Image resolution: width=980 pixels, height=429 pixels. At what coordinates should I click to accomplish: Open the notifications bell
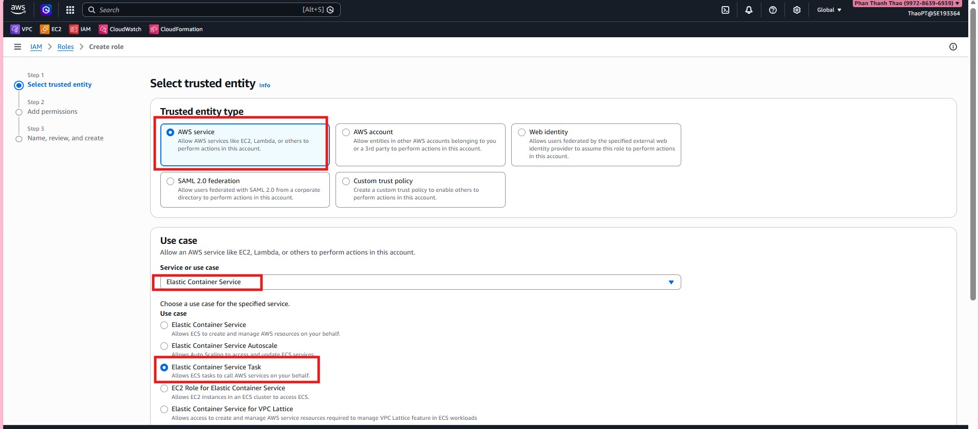749,10
